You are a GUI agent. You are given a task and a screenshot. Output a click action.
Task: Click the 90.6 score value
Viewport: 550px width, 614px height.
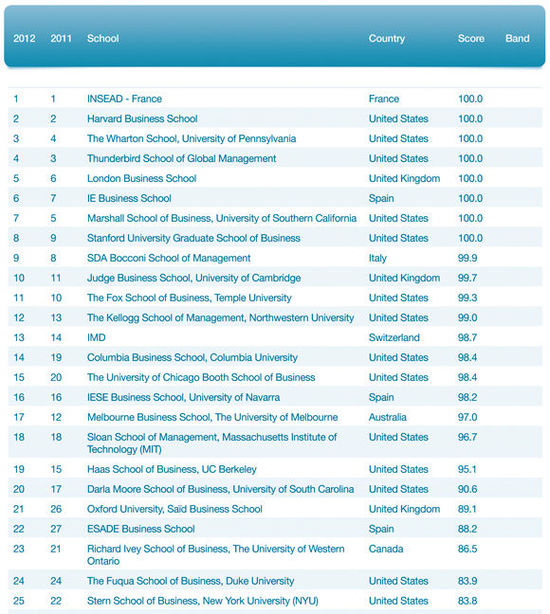pyautogui.click(x=467, y=489)
